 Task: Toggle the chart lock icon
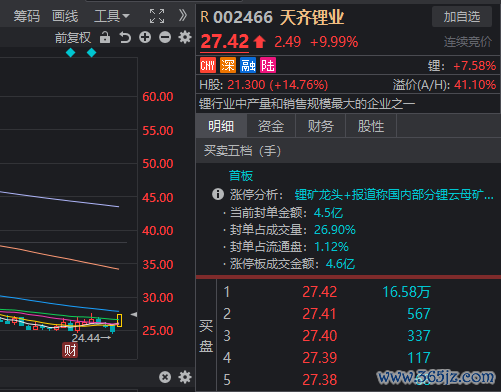105,37
